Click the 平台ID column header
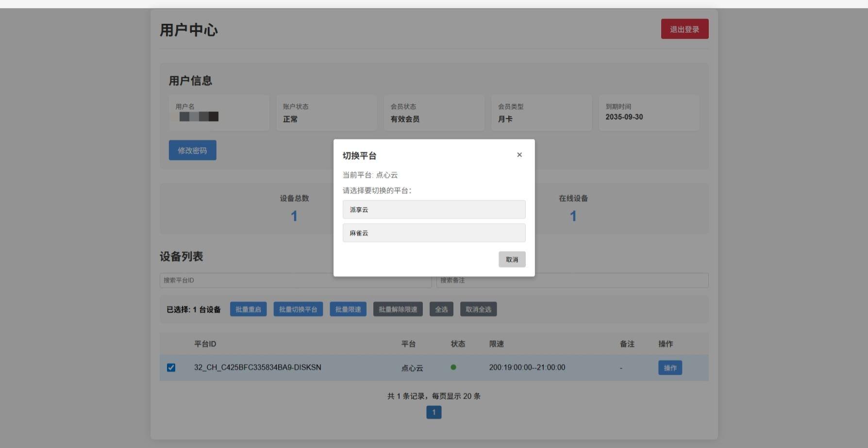This screenshot has height=448, width=868. (205, 344)
